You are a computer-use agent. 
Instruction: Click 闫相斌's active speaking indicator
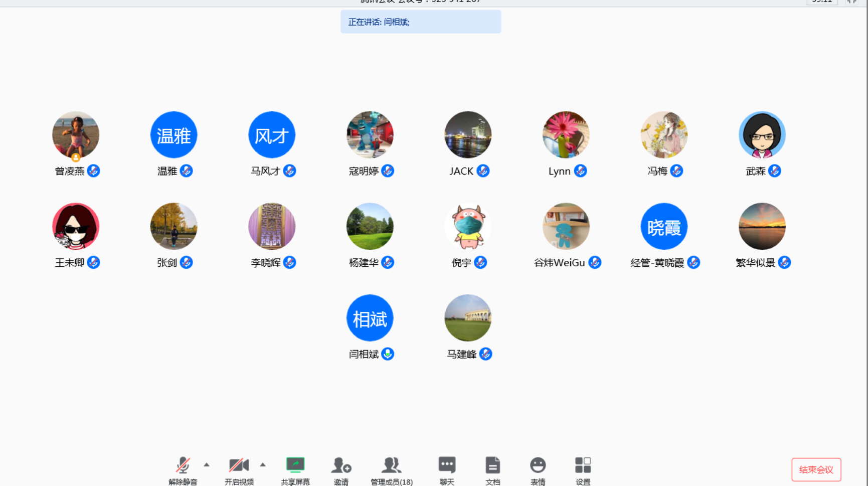coord(388,354)
